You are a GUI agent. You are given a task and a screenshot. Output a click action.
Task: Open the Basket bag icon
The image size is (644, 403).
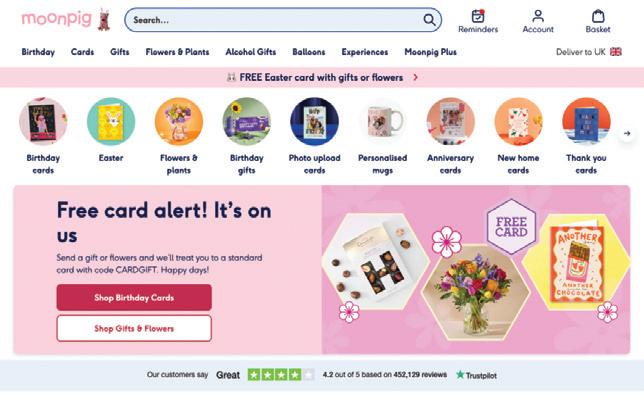tap(598, 16)
